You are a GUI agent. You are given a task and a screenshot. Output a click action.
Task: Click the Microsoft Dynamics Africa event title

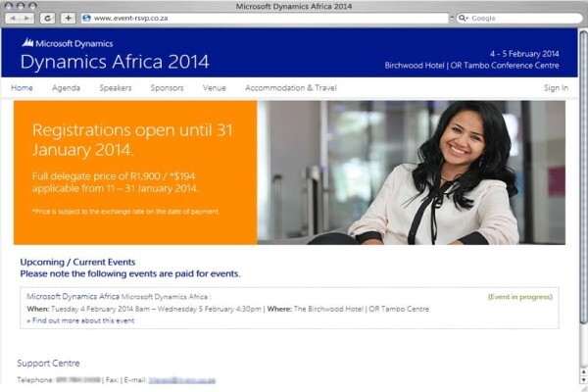click(x=73, y=296)
